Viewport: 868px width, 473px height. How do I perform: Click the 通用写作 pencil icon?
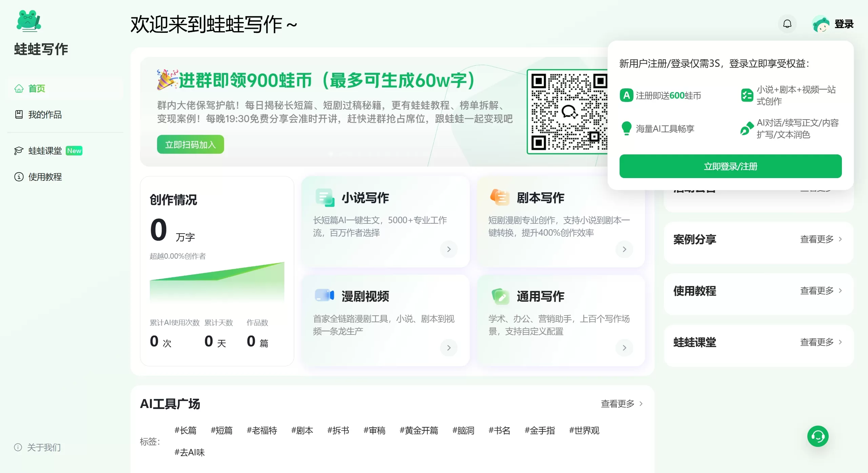tap(500, 296)
